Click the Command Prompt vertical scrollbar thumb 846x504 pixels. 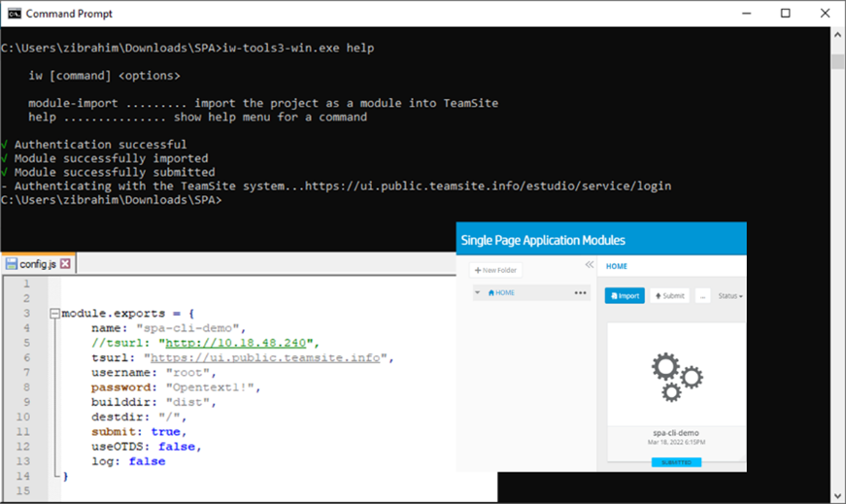tap(837, 61)
